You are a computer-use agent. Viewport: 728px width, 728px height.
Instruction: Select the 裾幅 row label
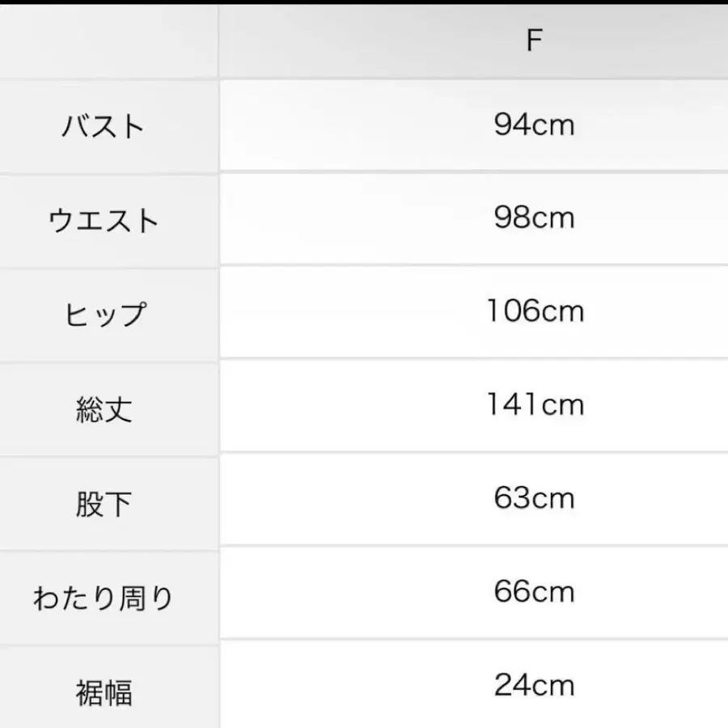tap(104, 693)
